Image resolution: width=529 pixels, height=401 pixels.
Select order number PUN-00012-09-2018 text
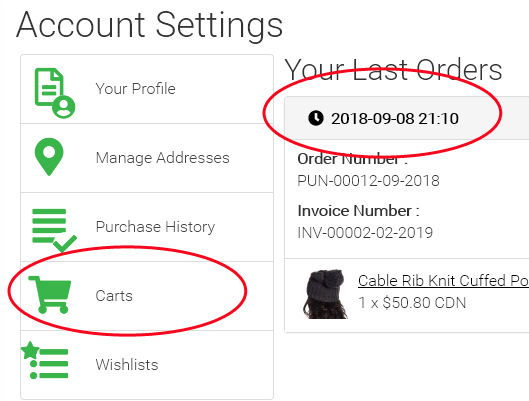[x=368, y=181]
